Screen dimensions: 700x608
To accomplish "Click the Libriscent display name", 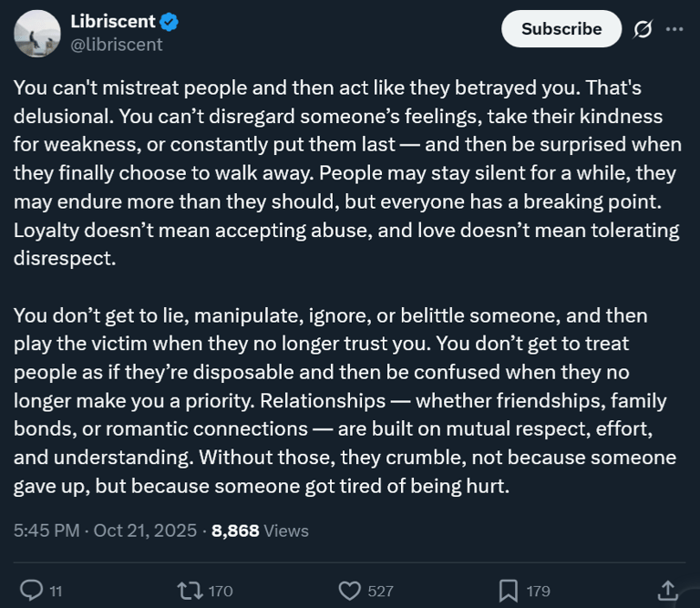I will (112, 21).
